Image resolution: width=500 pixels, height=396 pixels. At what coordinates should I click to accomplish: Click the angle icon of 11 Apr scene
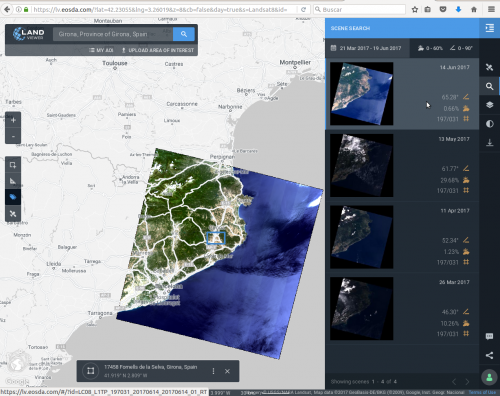point(466,240)
